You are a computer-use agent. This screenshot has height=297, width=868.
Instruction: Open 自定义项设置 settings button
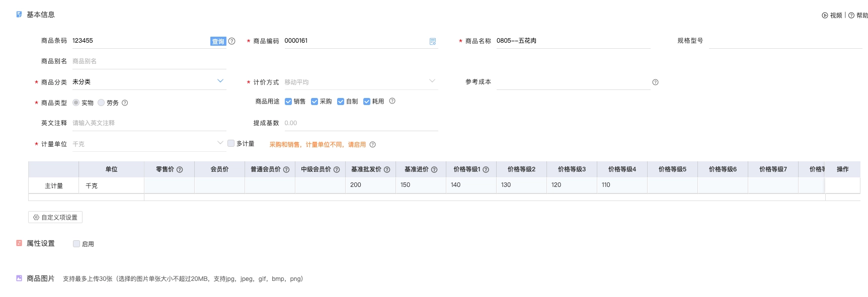(55, 218)
